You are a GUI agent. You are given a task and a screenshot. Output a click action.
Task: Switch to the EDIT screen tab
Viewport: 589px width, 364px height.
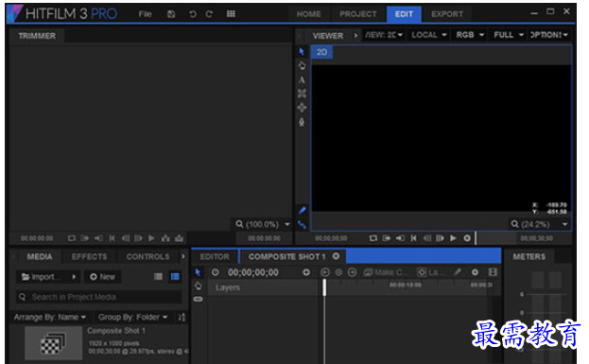pos(404,14)
